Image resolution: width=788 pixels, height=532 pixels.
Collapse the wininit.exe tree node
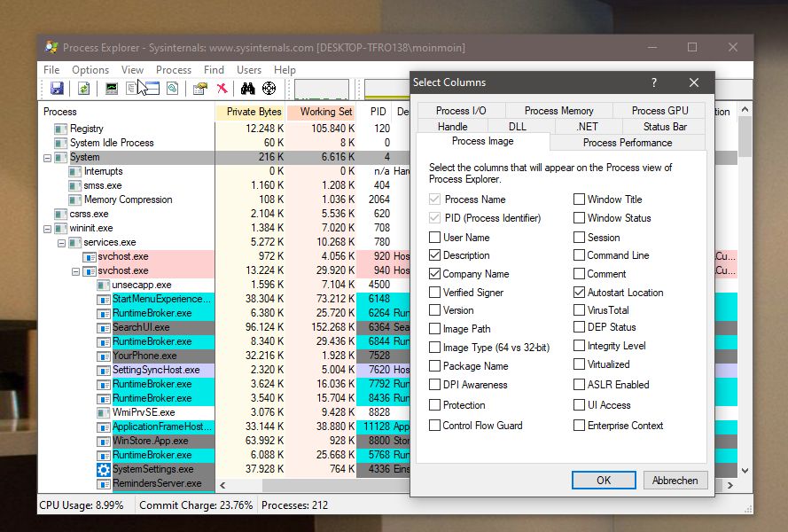[x=47, y=229]
